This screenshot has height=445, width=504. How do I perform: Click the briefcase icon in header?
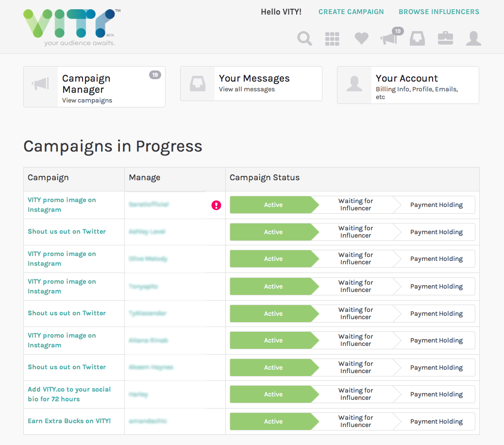pyautogui.click(x=445, y=38)
